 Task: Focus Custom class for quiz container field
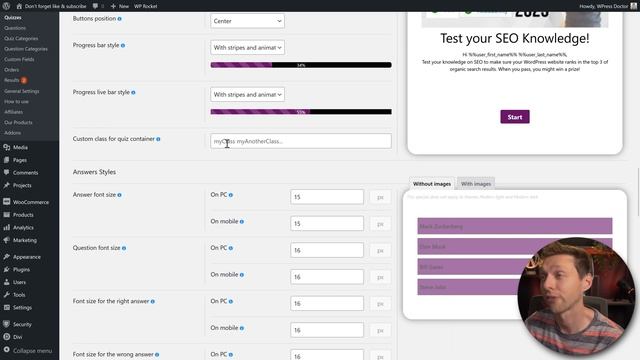(301, 141)
